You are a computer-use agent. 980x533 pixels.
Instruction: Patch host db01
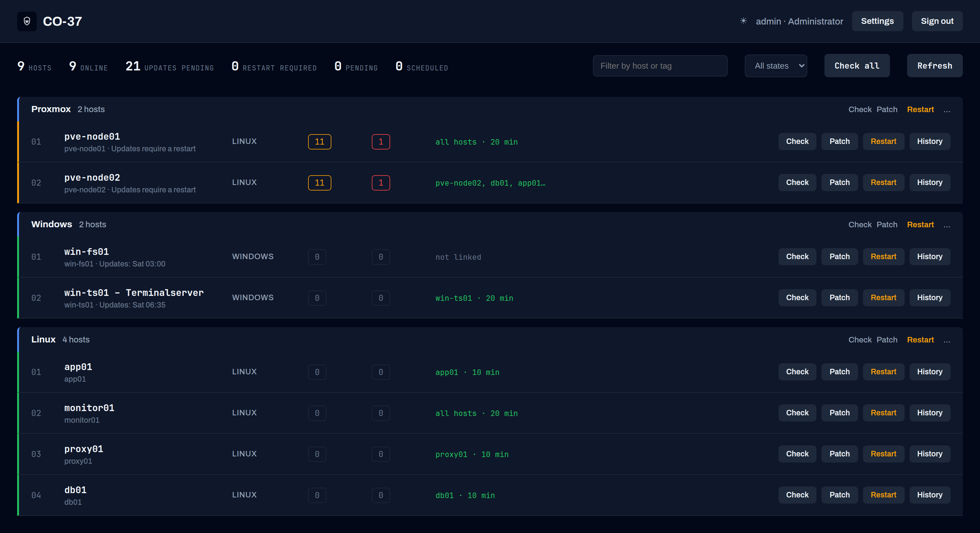pyautogui.click(x=839, y=495)
